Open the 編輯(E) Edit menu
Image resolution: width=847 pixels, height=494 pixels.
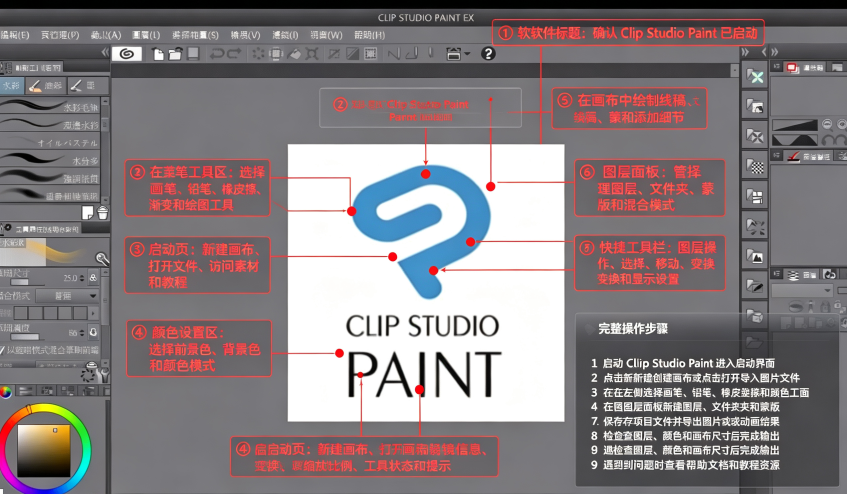click(x=15, y=35)
